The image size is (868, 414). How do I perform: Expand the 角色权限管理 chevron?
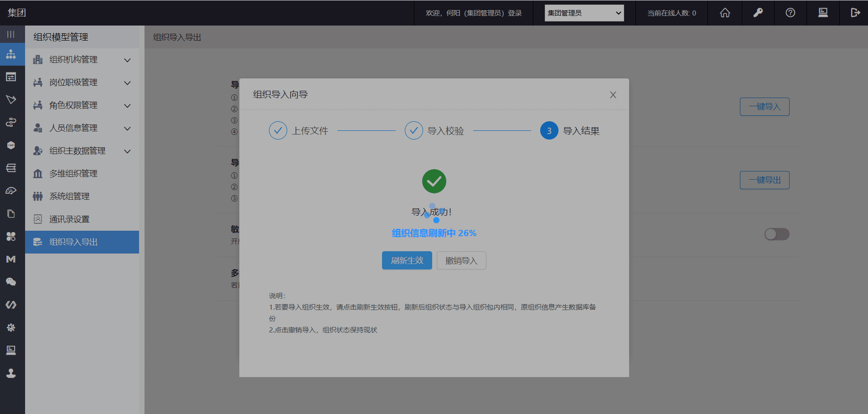pyautogui.click(x=128, y=105)
